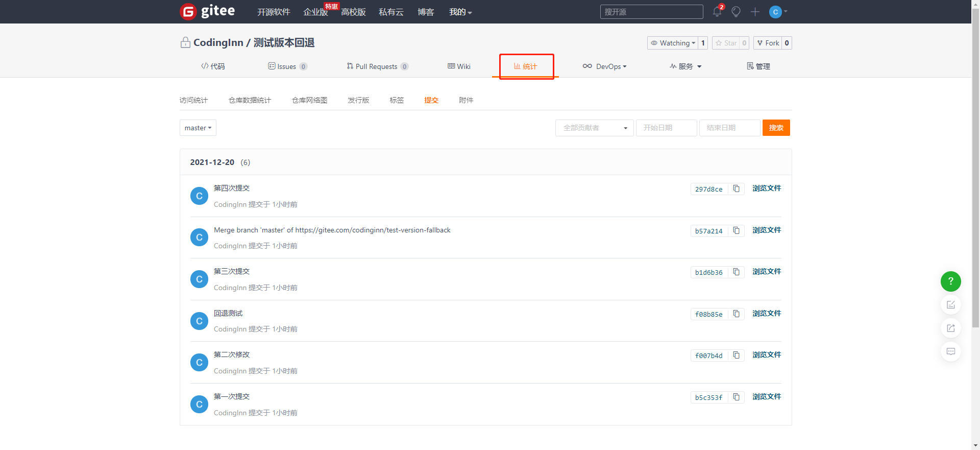This screenshot has height=450, width=980.
Task: Browse files for commit b57a214
Action: (x=767, y=230)
